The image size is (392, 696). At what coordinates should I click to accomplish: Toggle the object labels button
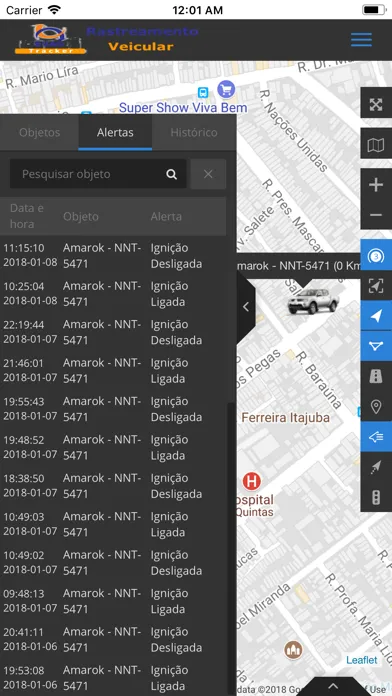coord(376,437)
